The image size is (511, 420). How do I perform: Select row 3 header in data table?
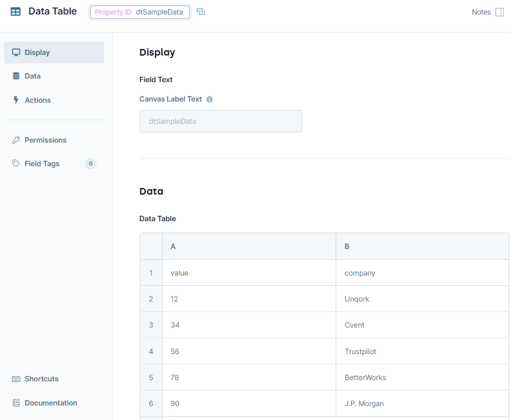[151, 325]
